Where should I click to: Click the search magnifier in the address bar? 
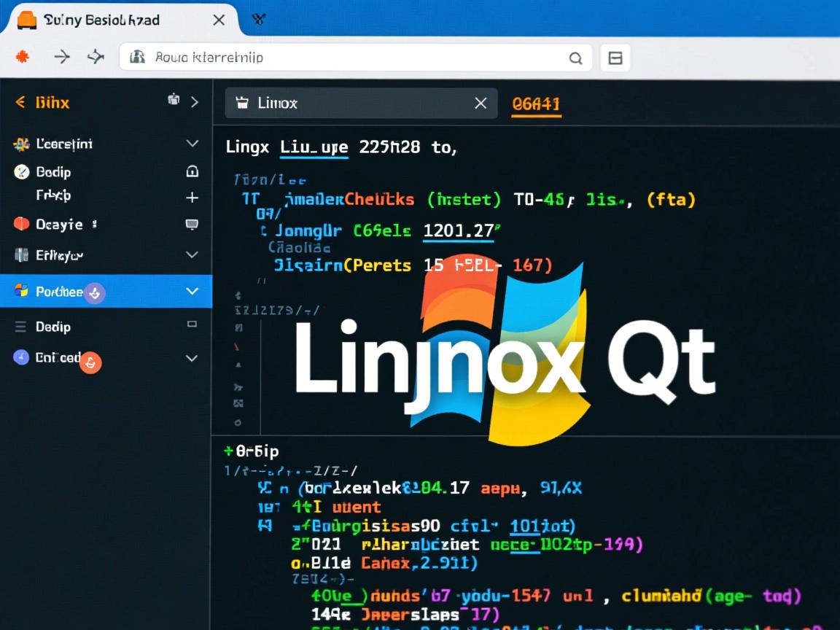point(575,58)
